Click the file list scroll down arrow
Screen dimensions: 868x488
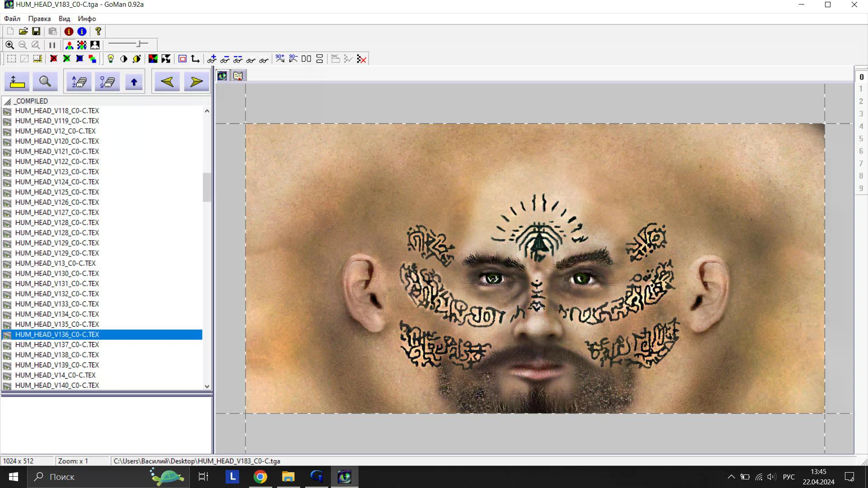click(207, 386)
